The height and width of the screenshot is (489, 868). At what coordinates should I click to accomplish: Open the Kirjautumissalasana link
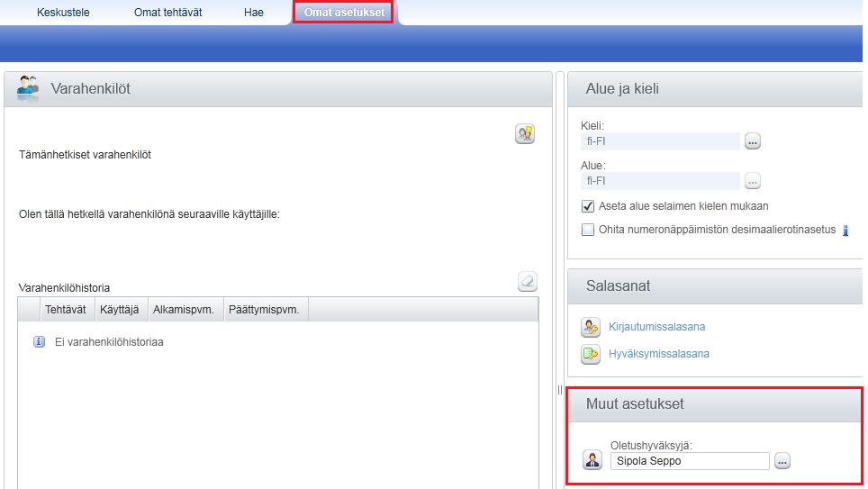pos(656,327)
